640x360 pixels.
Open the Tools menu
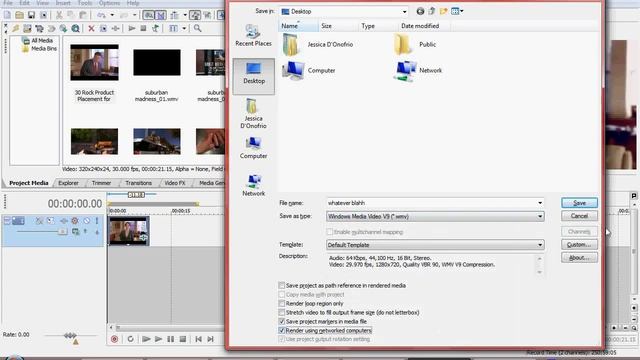tap(84, 3)
